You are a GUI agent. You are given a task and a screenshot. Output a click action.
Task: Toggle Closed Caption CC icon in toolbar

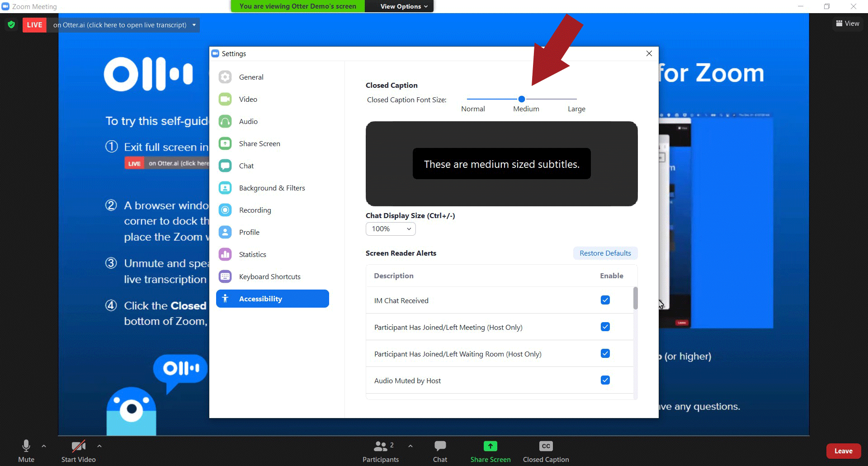tap(546, 446)
